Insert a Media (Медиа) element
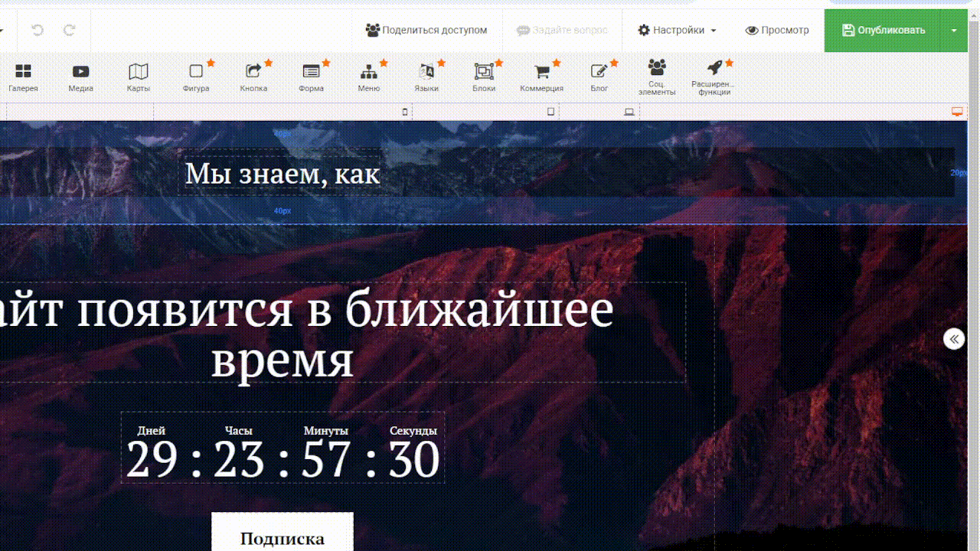This screenshot has height=551, width=980. click(80, 77)
